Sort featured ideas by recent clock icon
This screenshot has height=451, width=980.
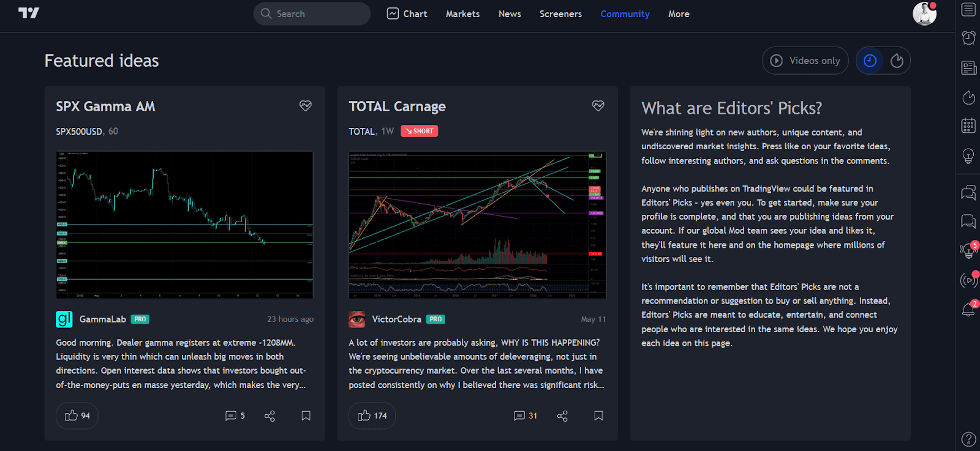click(x=870, y=61)
